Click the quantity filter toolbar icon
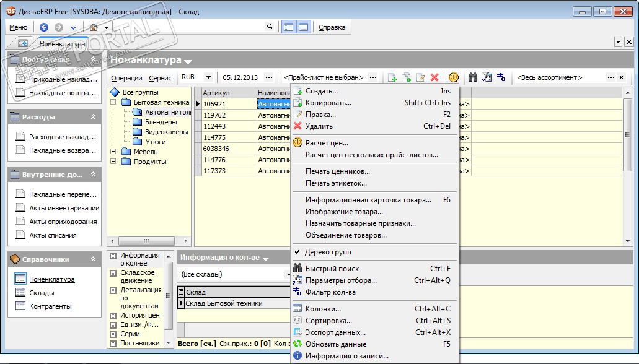 click(501, 77)
